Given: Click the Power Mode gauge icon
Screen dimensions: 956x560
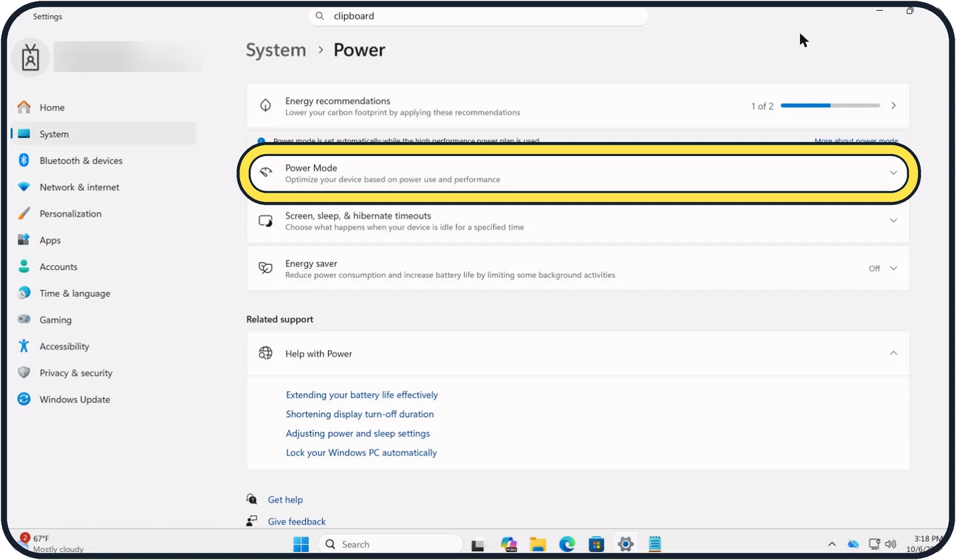Looking at the screenshot, I should (265, 173).
